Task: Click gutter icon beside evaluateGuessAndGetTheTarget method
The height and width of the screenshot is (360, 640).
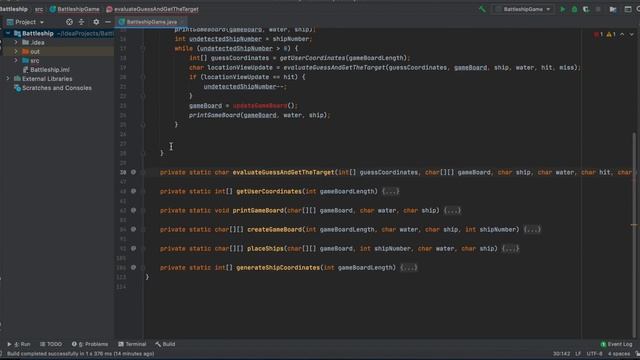Action: [x=133, y=172]
